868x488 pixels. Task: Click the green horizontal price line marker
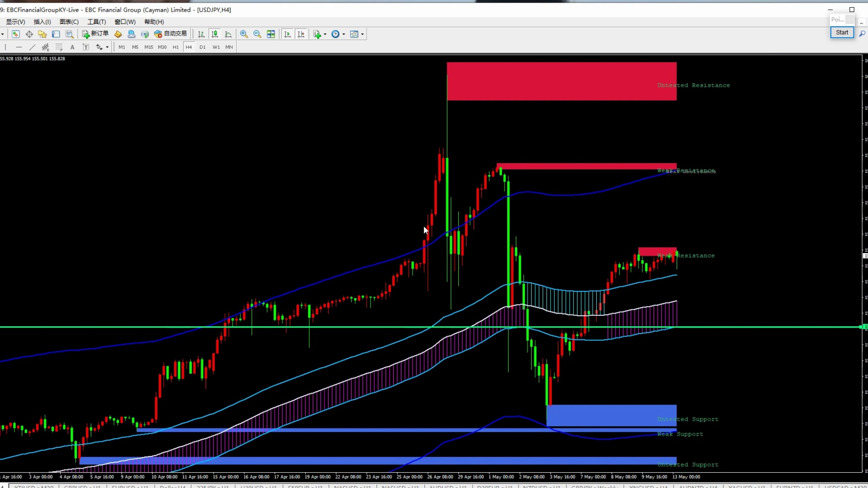[x=864, y=327]
